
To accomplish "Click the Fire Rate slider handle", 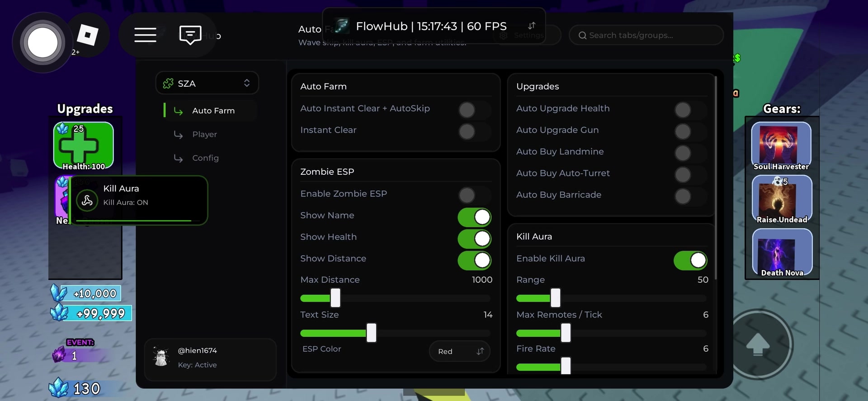I will pos(566,366).
